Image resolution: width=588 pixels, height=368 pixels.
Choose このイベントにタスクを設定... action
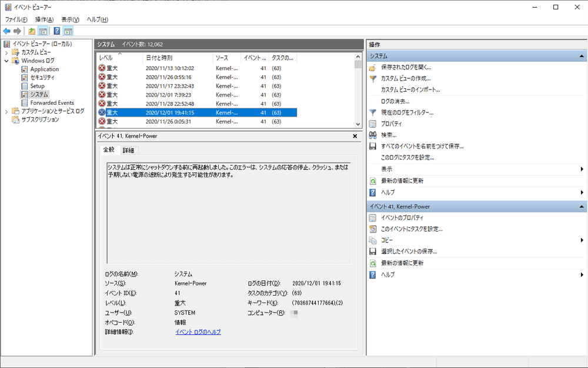[x=412, y=229]
